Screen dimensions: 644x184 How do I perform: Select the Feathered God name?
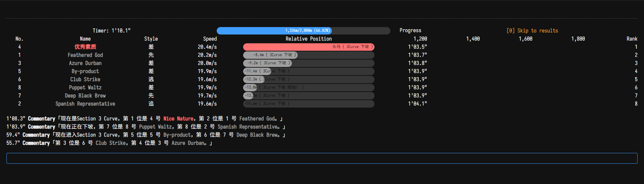pos(85,55)
